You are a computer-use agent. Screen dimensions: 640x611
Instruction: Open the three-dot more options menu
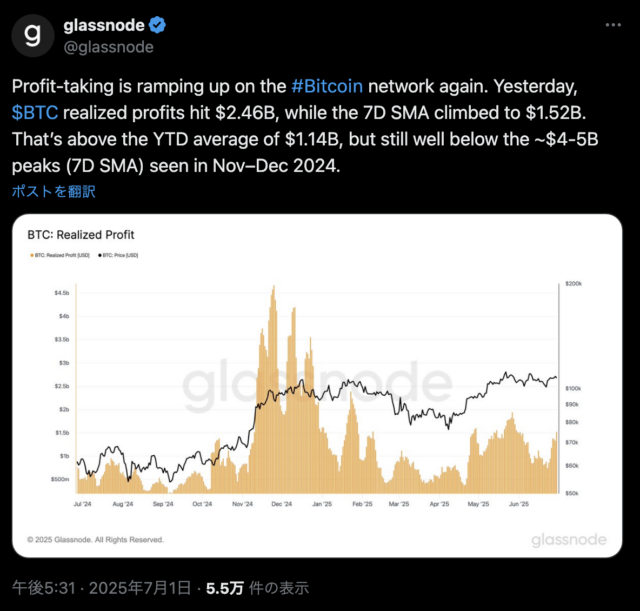pyautogui.click(x=613, y=25)
